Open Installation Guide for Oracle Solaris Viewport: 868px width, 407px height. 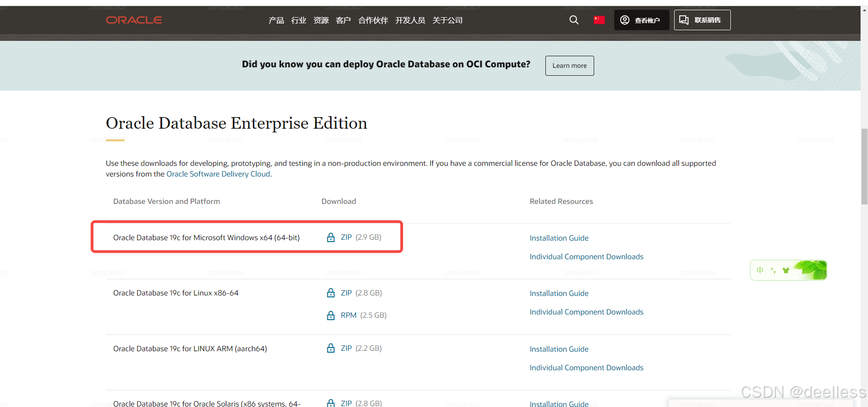[x=559, y=404]
